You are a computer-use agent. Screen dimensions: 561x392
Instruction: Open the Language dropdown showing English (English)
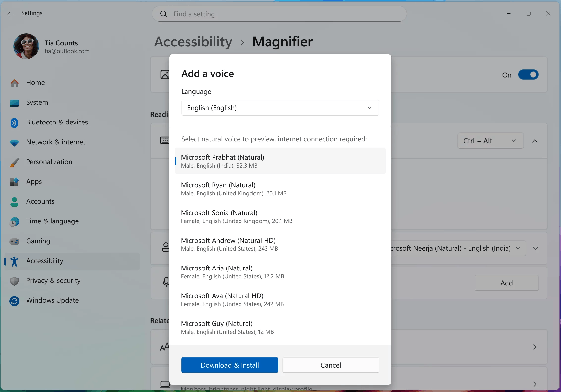point(280,108)
